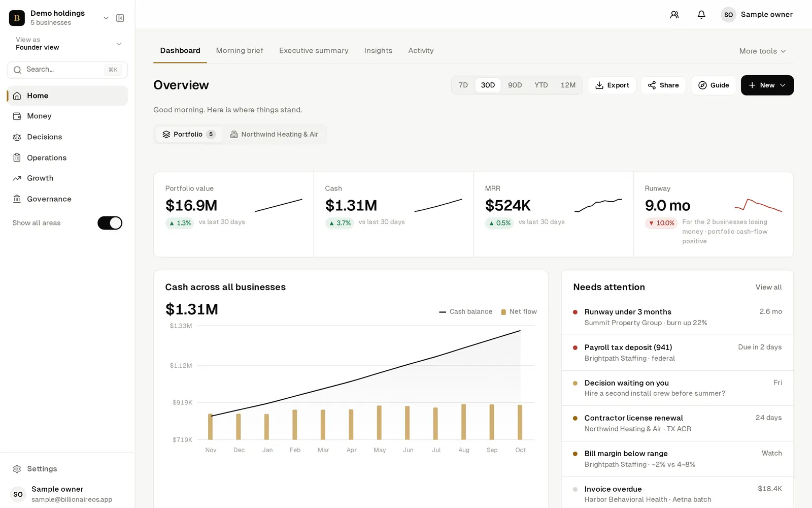The height and width of the screenshot is (508, 812).
Task: Go to the Insights tab
Action: point(378,51)
